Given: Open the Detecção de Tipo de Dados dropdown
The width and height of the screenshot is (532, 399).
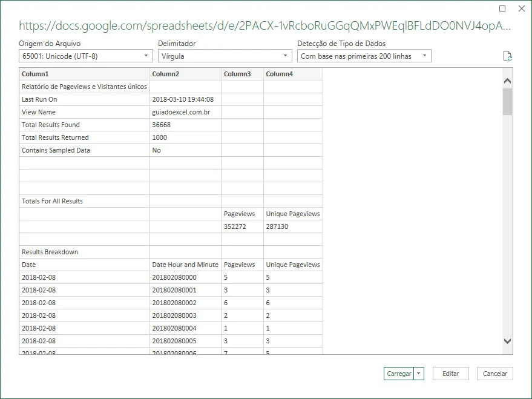Looking at the screenshot, I should click(x=364, y=56).
